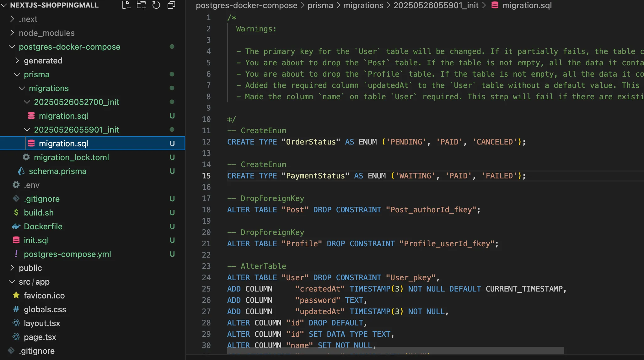Collapse the prisma folder
644x360 pixels.
[x=17, y=74]
